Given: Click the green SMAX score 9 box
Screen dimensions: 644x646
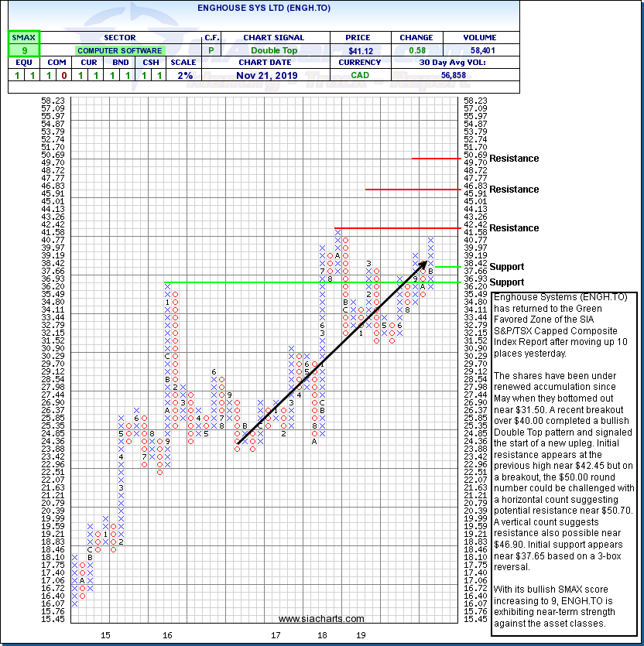Looking at the screenshot, I should point(23,50).
